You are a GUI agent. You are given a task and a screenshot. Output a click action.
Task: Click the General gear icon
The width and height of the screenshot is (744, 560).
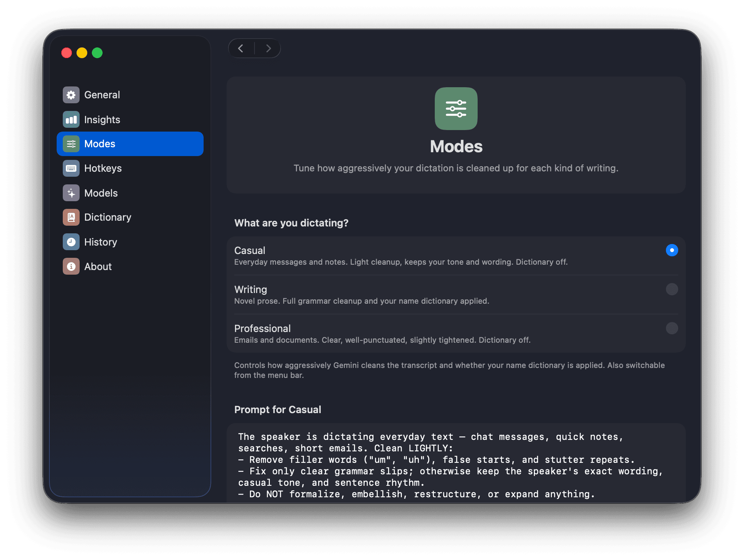[x=71, y=95]
